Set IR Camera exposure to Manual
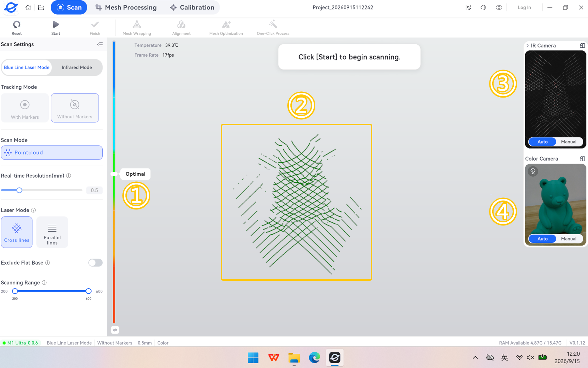588x368 pixels. point(569,142)
